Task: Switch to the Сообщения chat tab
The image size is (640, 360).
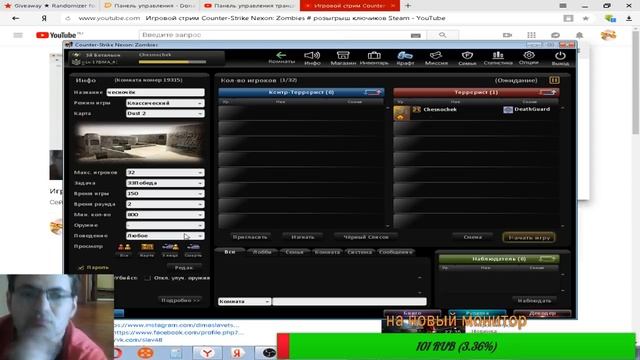Action: (396, 252)
